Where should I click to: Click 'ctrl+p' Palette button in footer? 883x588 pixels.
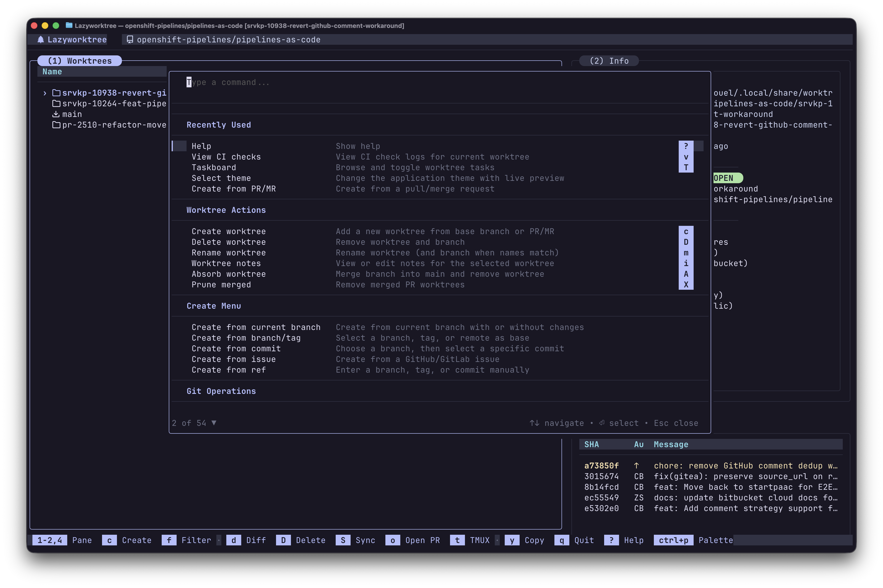pyautogui.click(x=673, y=540)
